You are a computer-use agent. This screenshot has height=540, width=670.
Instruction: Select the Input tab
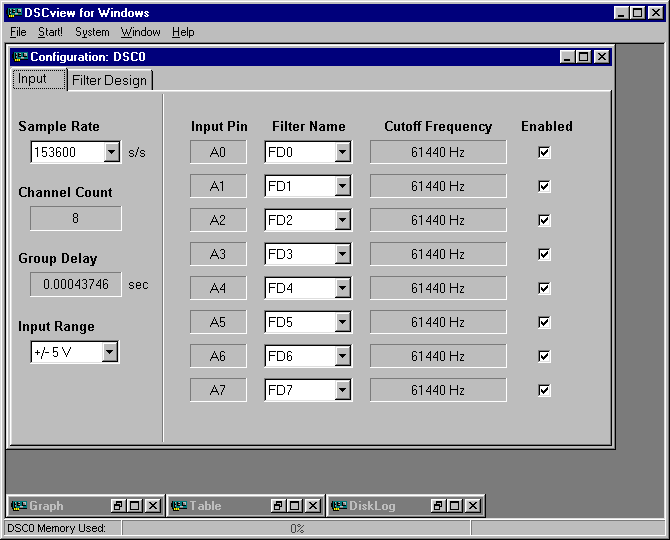click(38, 79)
